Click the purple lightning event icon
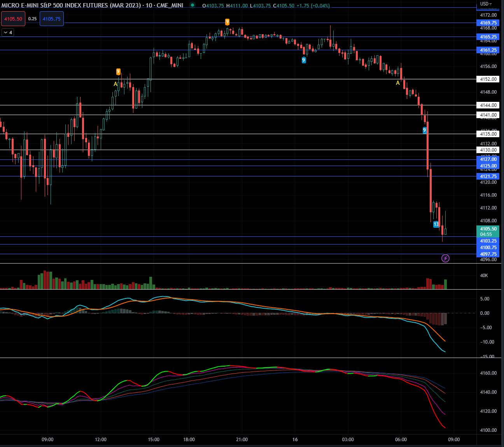This screenshot has width=504, height=447. tap(445, 258)
